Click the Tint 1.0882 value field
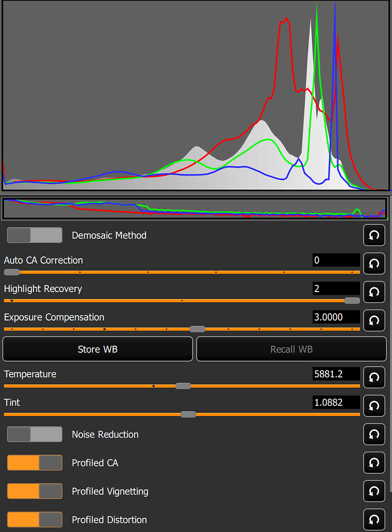 (x=336, y=402)
